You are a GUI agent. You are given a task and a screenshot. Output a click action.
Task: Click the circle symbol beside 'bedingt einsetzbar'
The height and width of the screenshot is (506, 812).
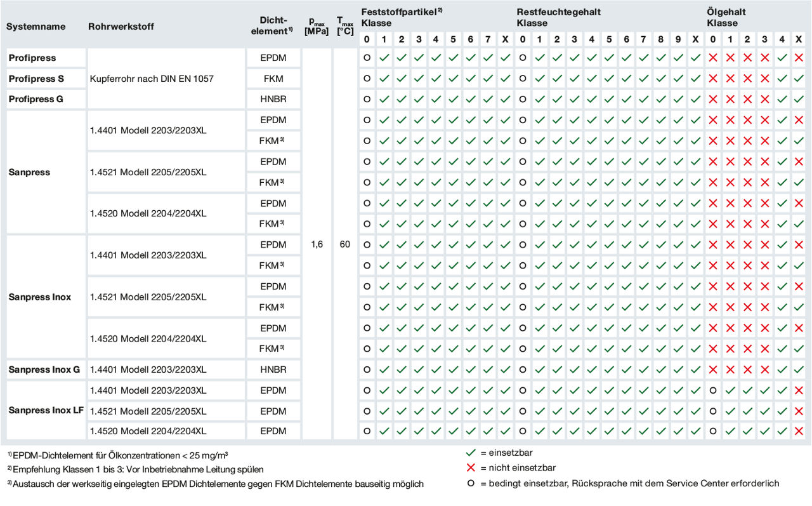click(x=471, y=484)
